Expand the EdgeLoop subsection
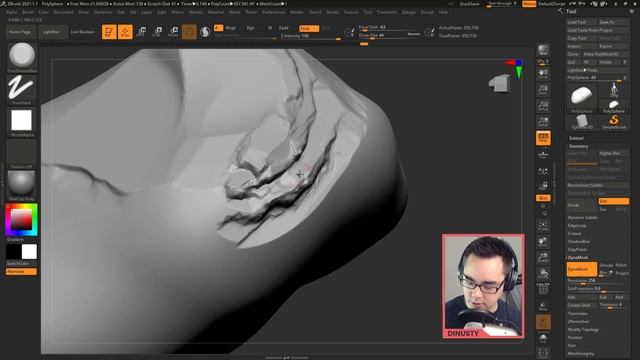 577,226
